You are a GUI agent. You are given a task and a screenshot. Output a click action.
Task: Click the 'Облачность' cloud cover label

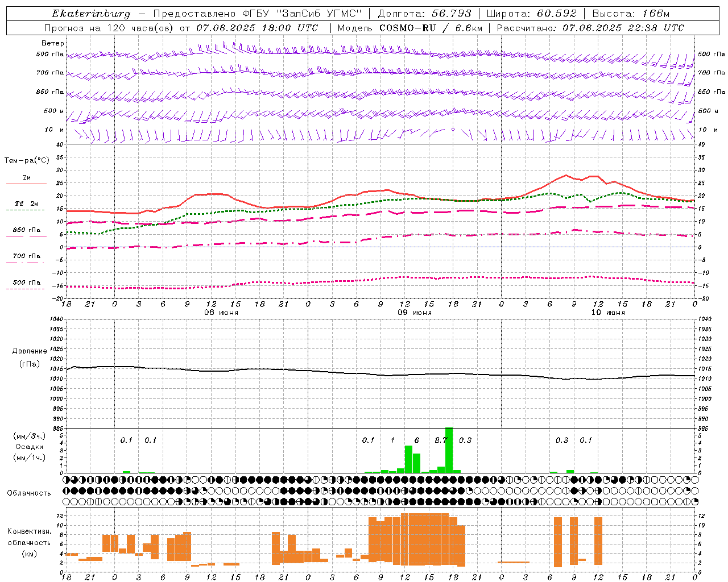(x=29, y=493)
